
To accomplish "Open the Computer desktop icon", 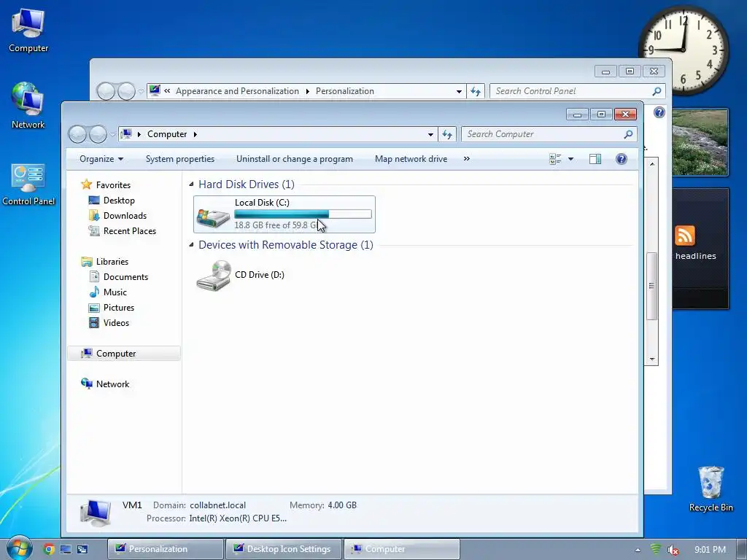I will pyautogui.click(x=28, y=29).
